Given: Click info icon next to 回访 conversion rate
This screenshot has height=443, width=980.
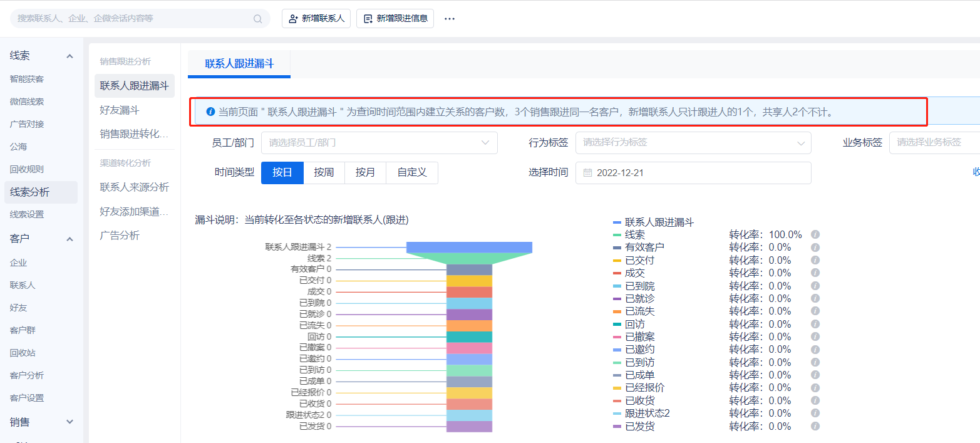Looking at the screenshot, I should pyautogui.click(x=815, y=324).
